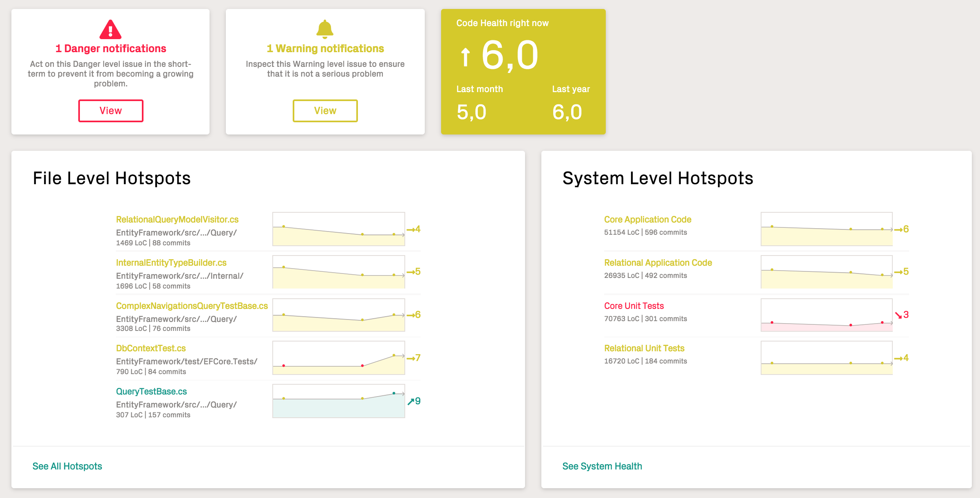Viewport: 980px width, 498px height.
Task: Click the up arrow beside Code Health 6,0
Action: 465,57
